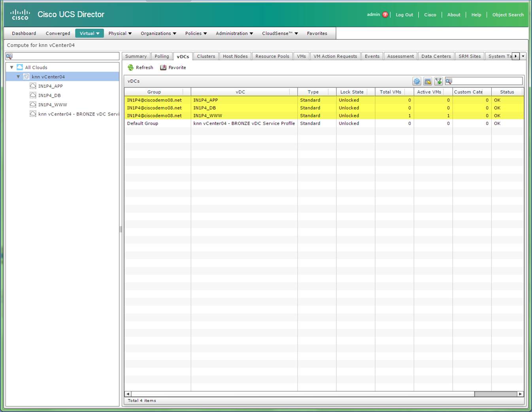Open the tab list dropdown arrow
This screenshot has height=412, width=532.
click(523, 56)
